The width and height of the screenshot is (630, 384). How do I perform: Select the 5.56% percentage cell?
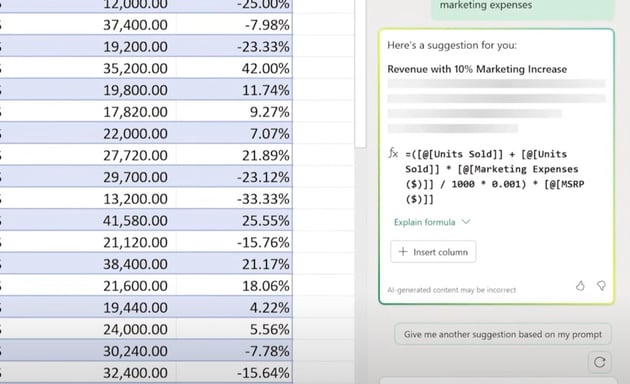(234, 329)
